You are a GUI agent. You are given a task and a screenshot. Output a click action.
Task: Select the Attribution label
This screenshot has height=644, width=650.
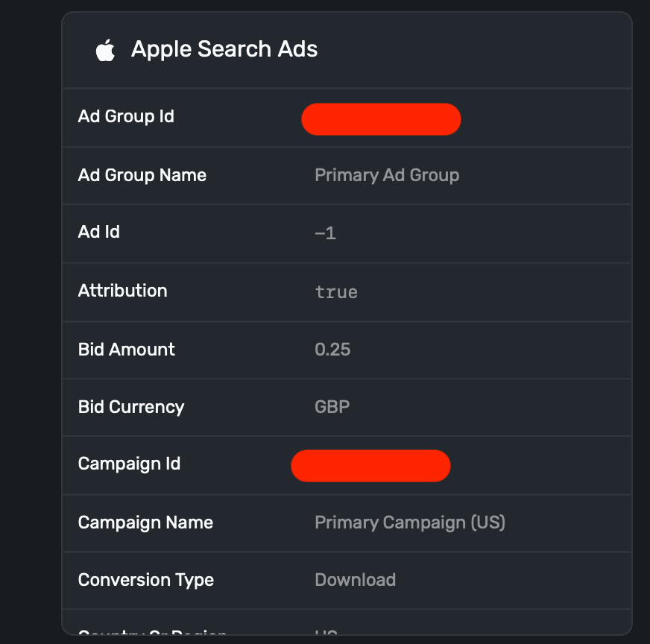point(122,291)
